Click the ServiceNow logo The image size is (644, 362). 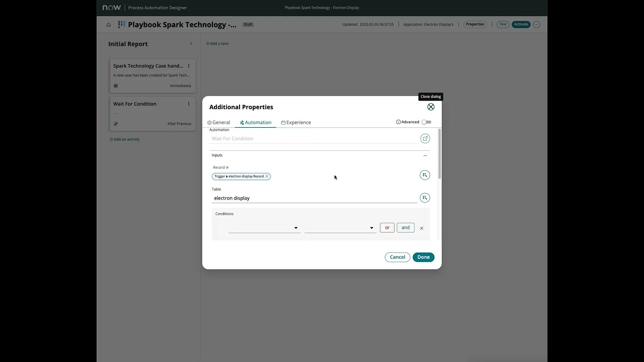tap(112, 8)
